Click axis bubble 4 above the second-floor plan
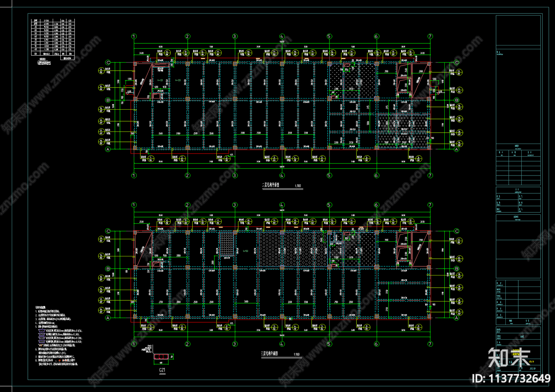The width and height of the screenshot is (555, 392). tap(282, 36)
